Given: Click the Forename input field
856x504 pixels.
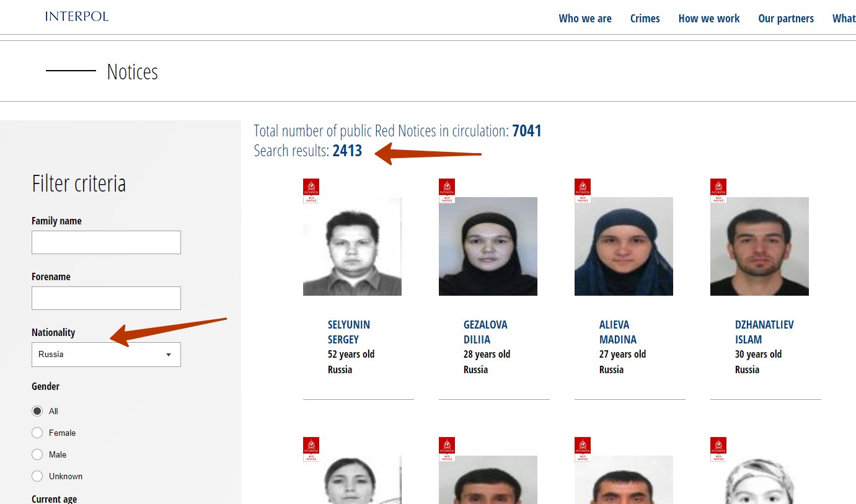Looking at the screenshot, I should (x=106, y=298).
